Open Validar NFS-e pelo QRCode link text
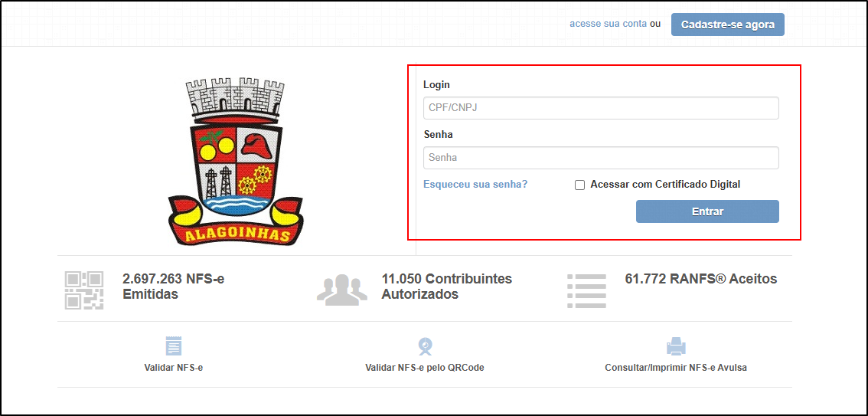Viewport: 868px width, 416px height. [x=425, y=368]
